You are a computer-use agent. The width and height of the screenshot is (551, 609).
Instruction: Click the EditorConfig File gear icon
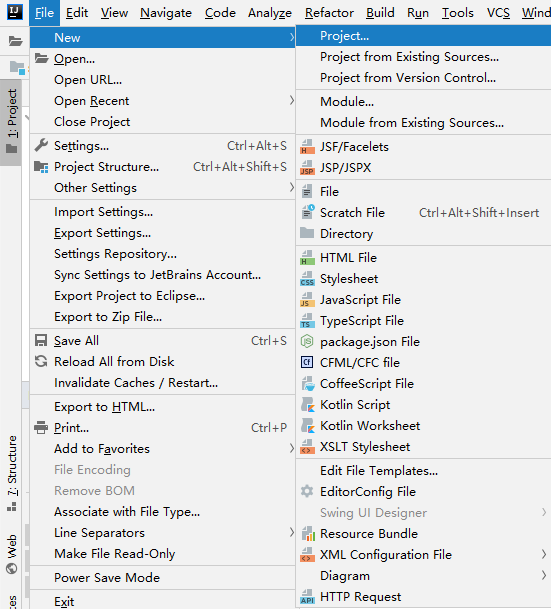[x=307, y=491]
